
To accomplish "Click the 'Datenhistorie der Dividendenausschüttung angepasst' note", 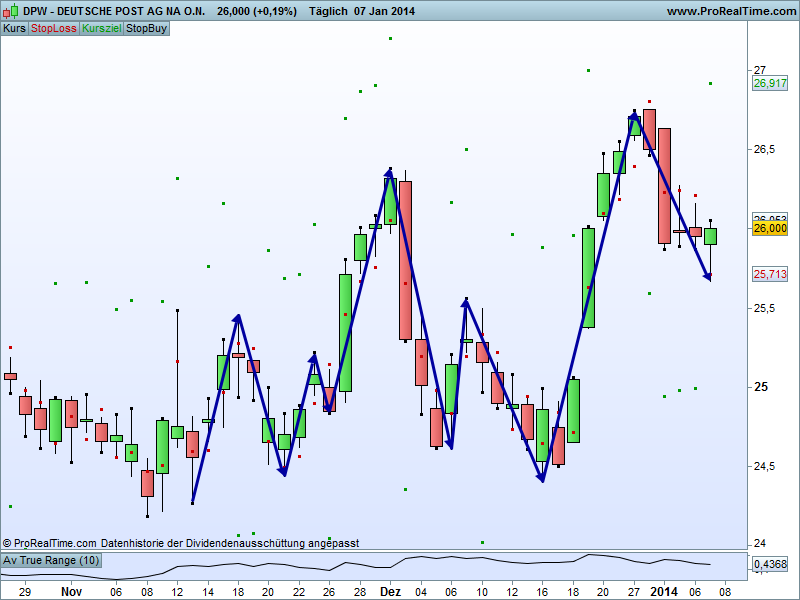I will pos(230,543).
